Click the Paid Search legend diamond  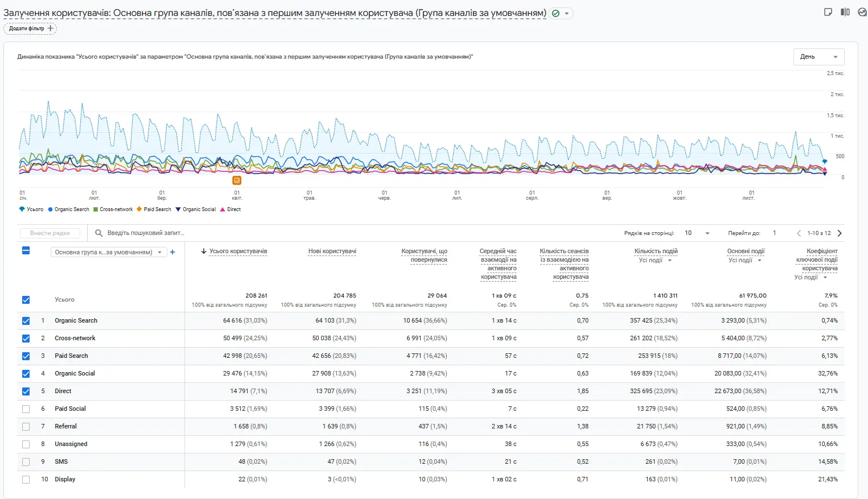point(139,209)
